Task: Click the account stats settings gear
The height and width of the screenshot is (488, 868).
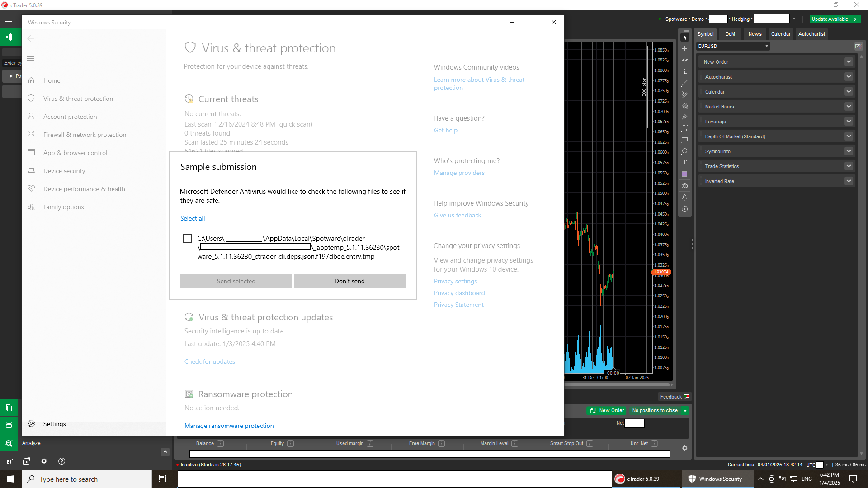Action: tap(684, 448)
